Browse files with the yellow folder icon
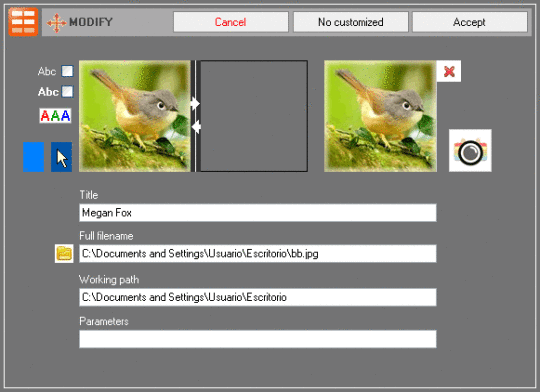This screenshot has height=392, width=540. pos(64,254)
